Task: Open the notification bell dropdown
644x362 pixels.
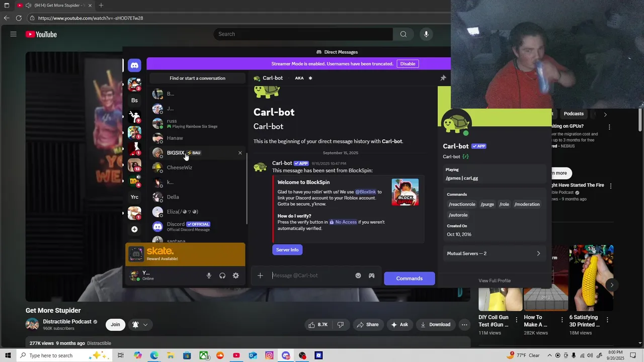Action: (140, 325)
